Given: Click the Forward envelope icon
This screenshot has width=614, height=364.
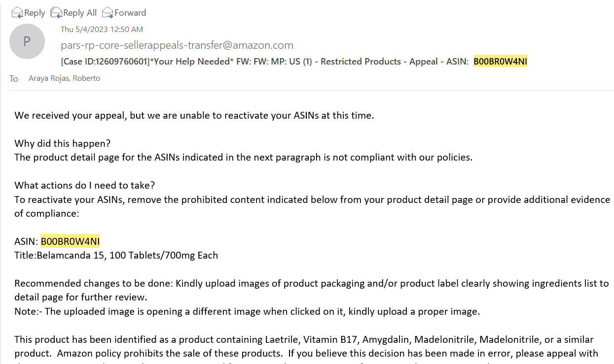Looking at the screenshot, I should 107,12.
